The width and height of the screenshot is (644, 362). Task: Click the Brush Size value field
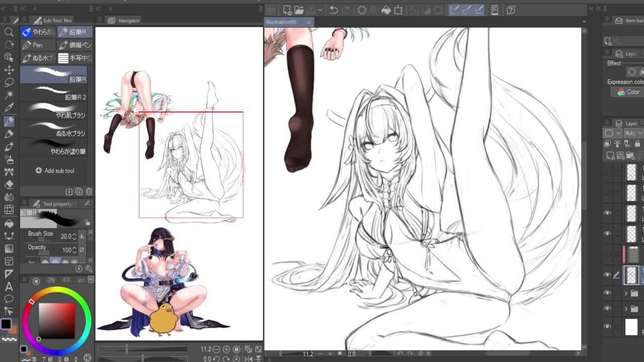[x=65, y=236]
